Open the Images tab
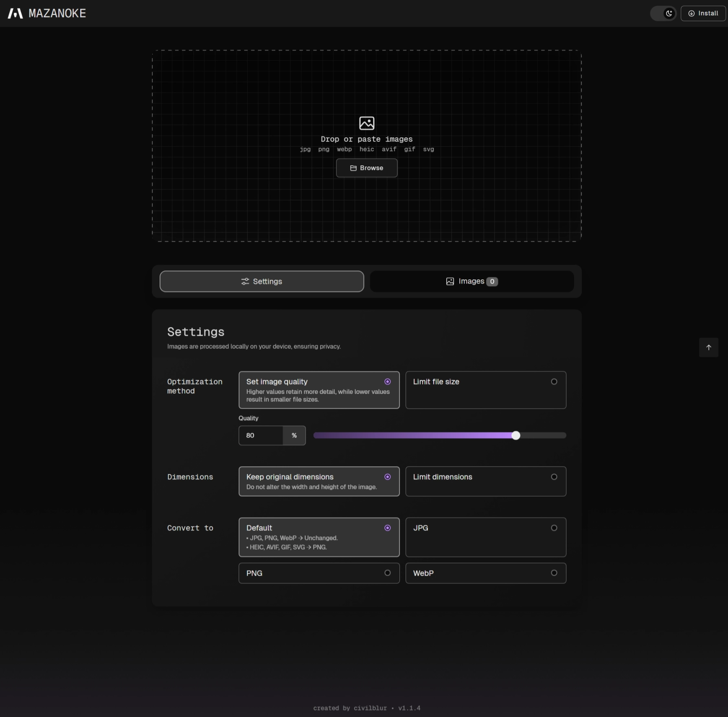728x717 pixels. pyautogui.click(x=471, y=281)
